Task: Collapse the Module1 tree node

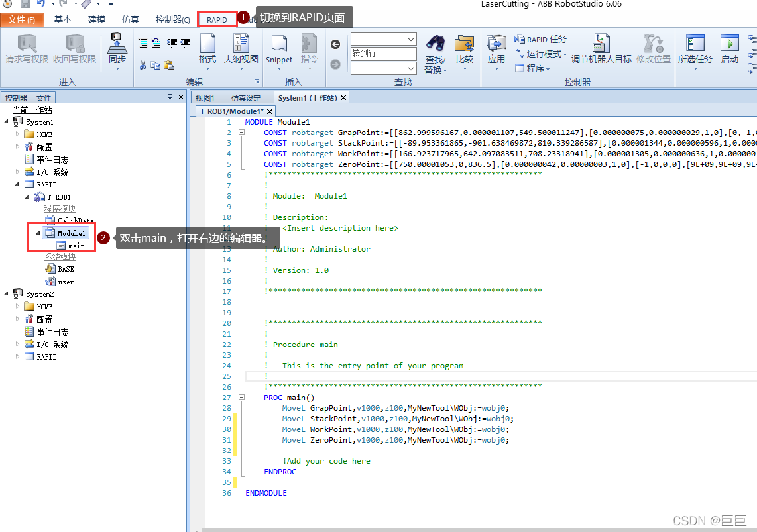Action: point(38,233)
